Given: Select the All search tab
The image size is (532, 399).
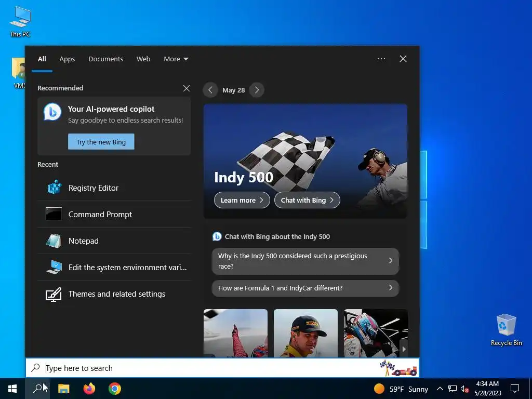Looking at the screenshot, I should pyautogui.click(x=42, y=59).
